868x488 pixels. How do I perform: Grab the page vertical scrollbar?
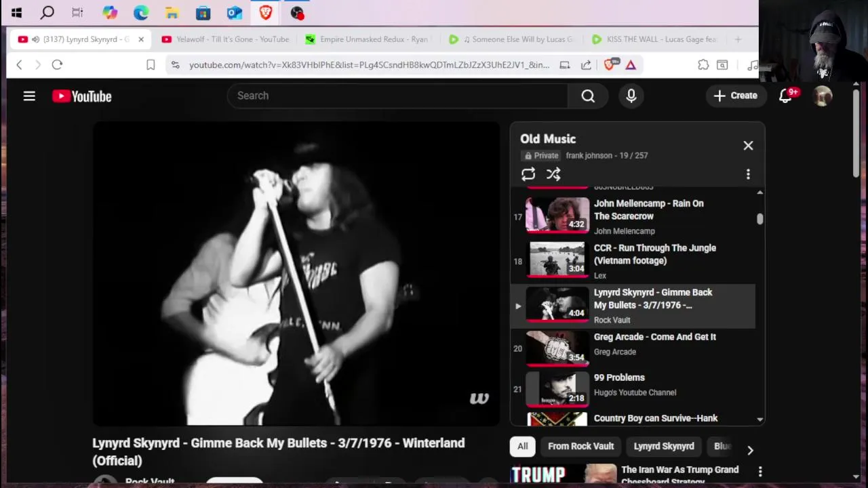[x=856, y=134]
